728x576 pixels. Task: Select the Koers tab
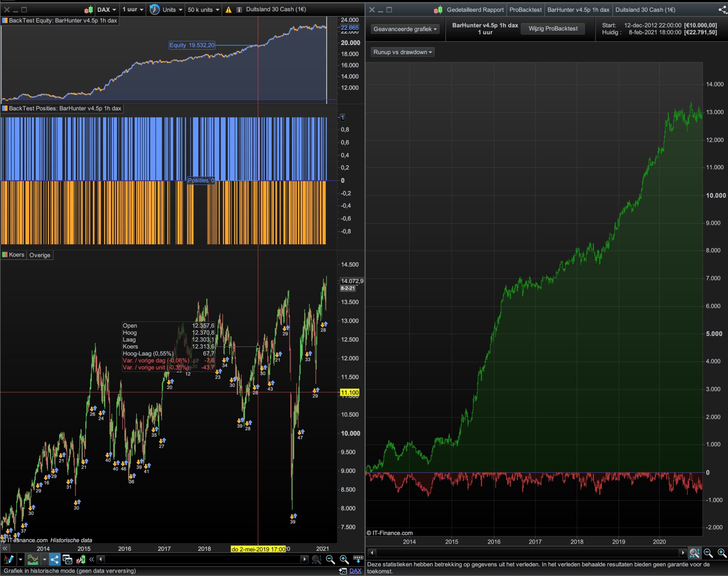point(16,255)
